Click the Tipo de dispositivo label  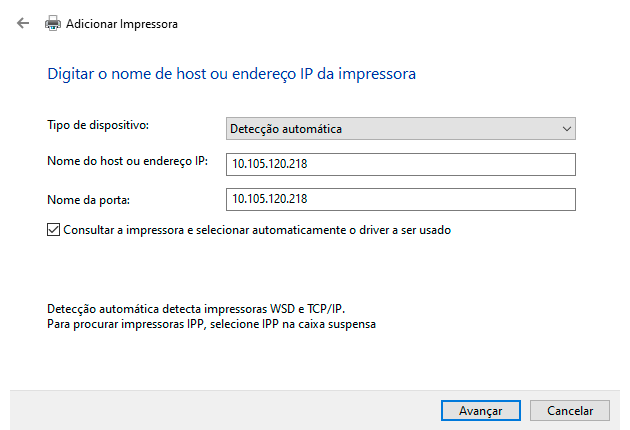[97, 125]
